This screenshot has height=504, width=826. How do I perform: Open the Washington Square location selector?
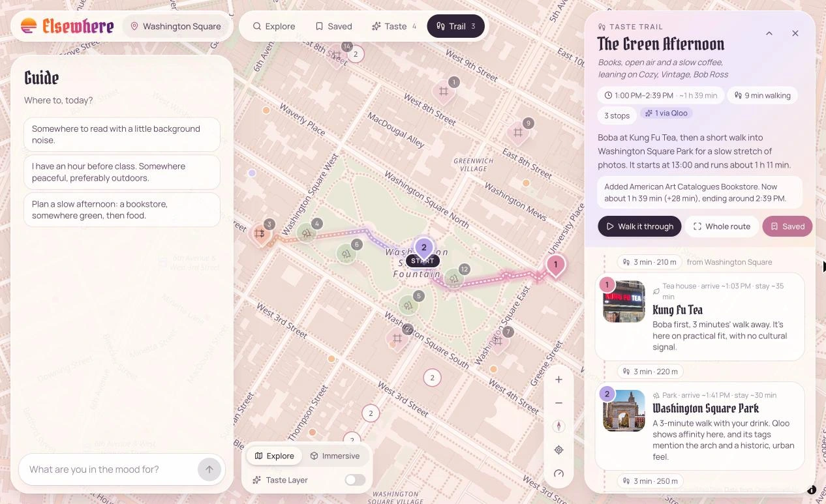176,26
